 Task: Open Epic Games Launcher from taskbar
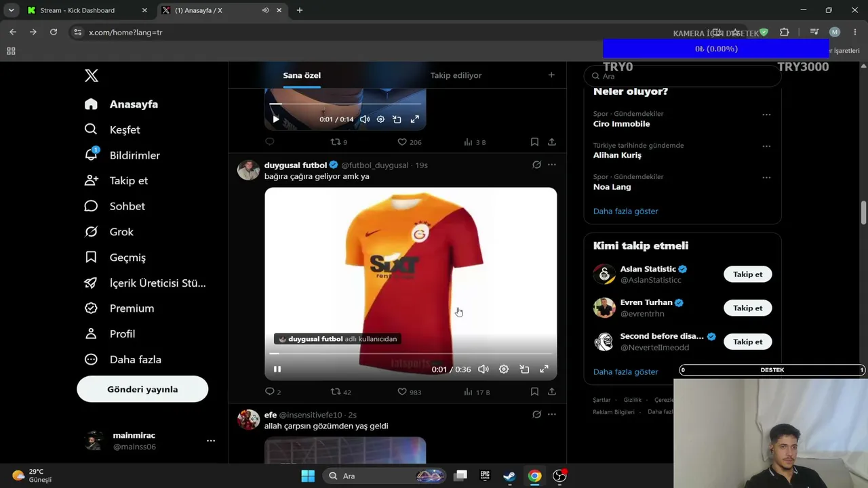tap(485, 476)
